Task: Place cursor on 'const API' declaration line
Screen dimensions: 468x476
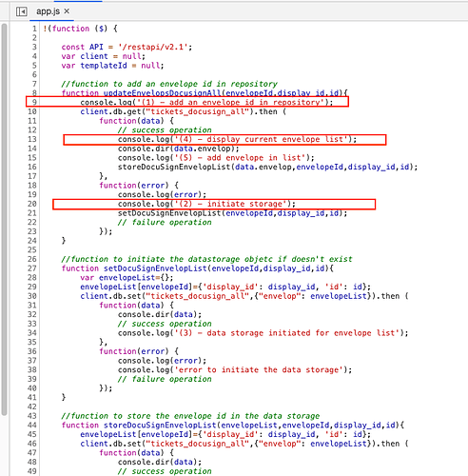Action: pyautogui.click(x=127, y=47)
